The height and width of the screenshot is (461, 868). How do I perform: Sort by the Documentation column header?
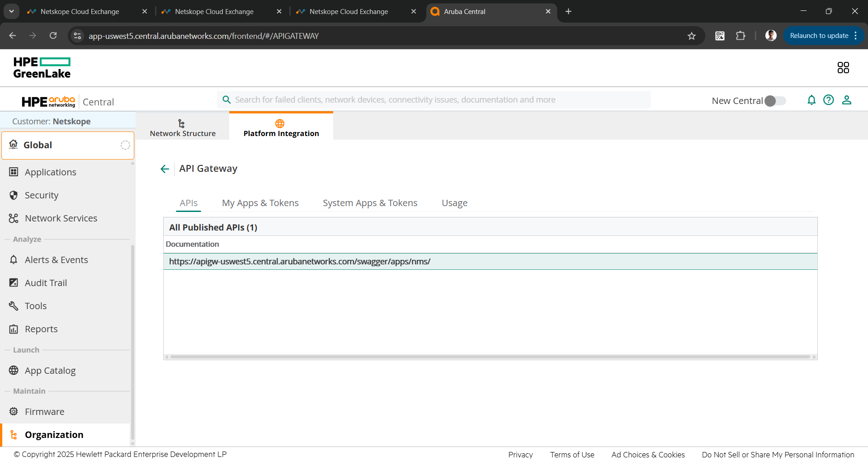[192, 244]
